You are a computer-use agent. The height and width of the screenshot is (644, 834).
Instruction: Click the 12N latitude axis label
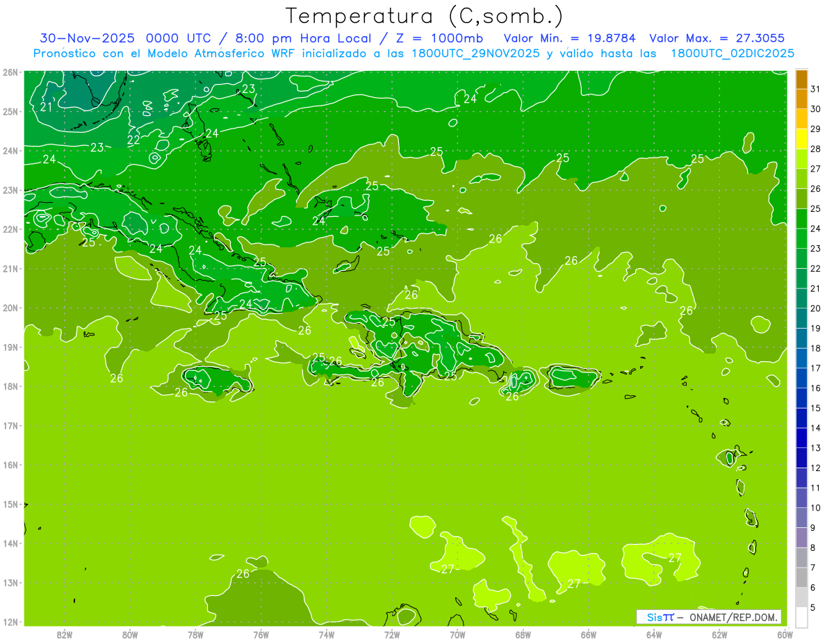[10, 622]
